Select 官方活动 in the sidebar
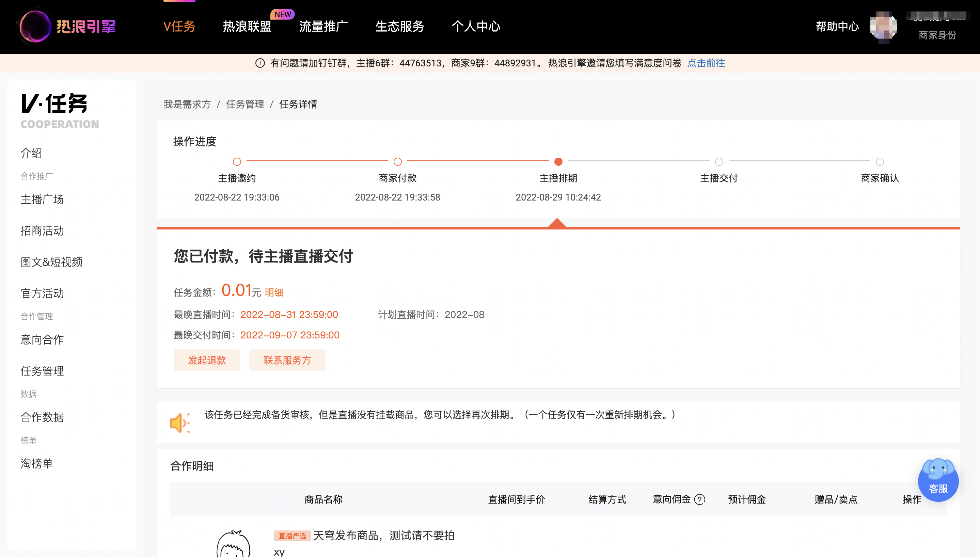The image size is (980, 557). (x=42, y=293)
